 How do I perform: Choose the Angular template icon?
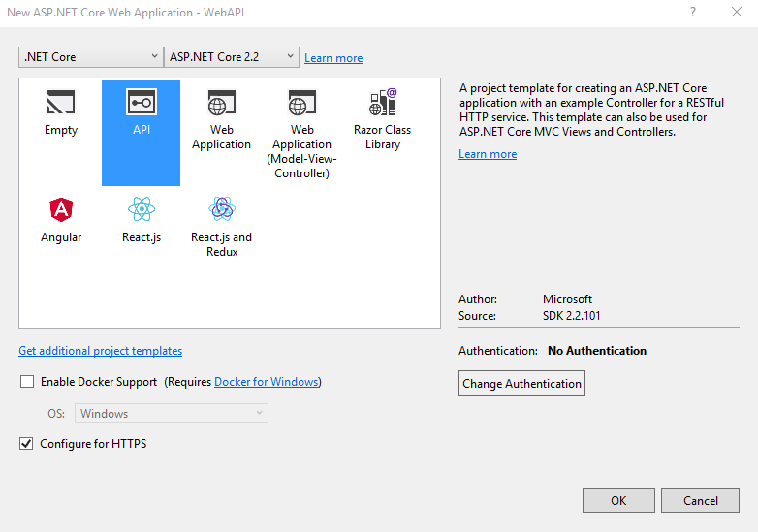pyautogui.click(x=61, y=209)
